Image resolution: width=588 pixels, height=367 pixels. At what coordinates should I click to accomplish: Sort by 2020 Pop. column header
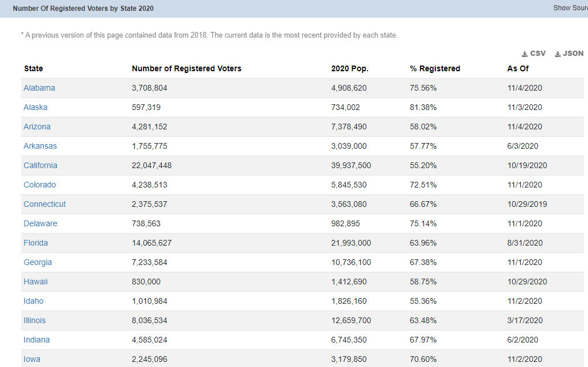[349, 69]
